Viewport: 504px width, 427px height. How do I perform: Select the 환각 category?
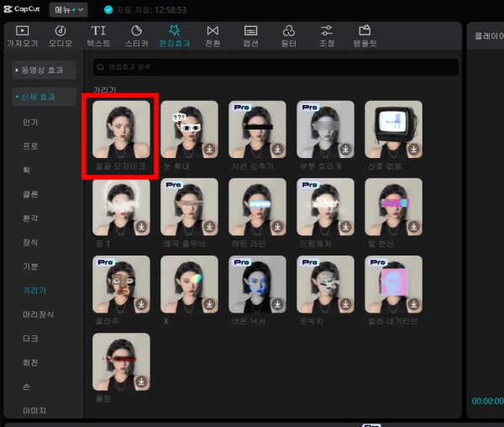coord(30,219)
